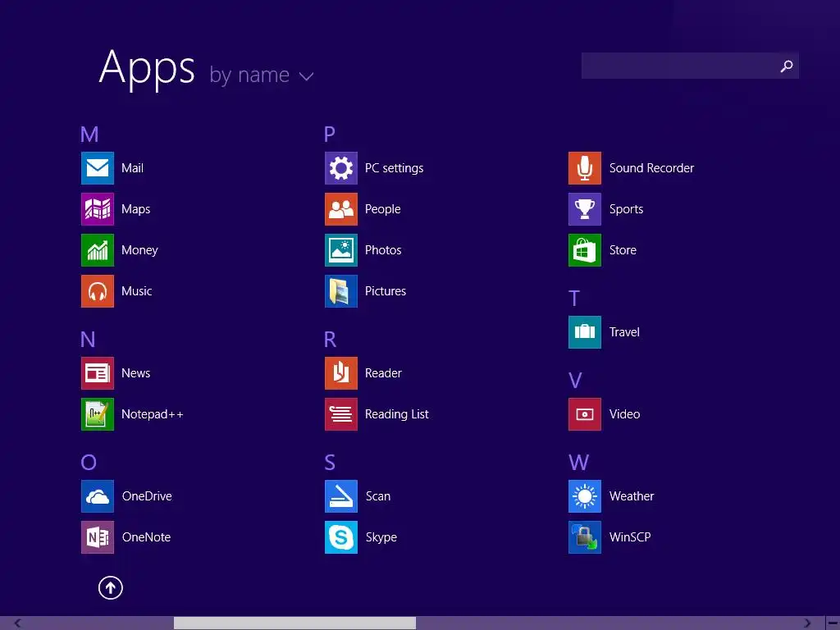Click the 'Travel' label text
This screenshot has height=630, width=840.
(624, 332)
